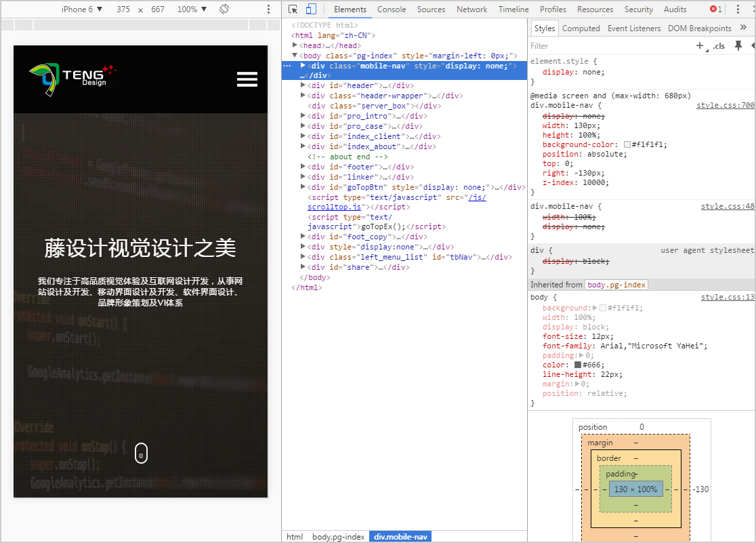Open style.css:700 source link
The image size is (756, 543).
click(725, 105)
